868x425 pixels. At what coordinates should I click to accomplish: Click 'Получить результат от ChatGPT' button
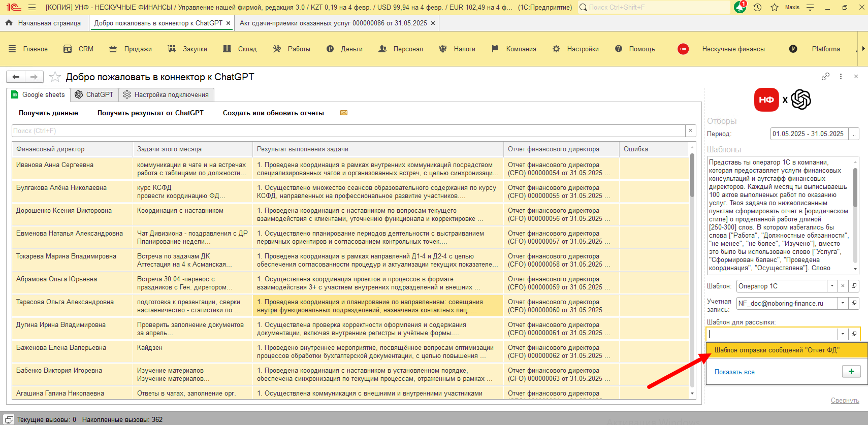[150, 113]
